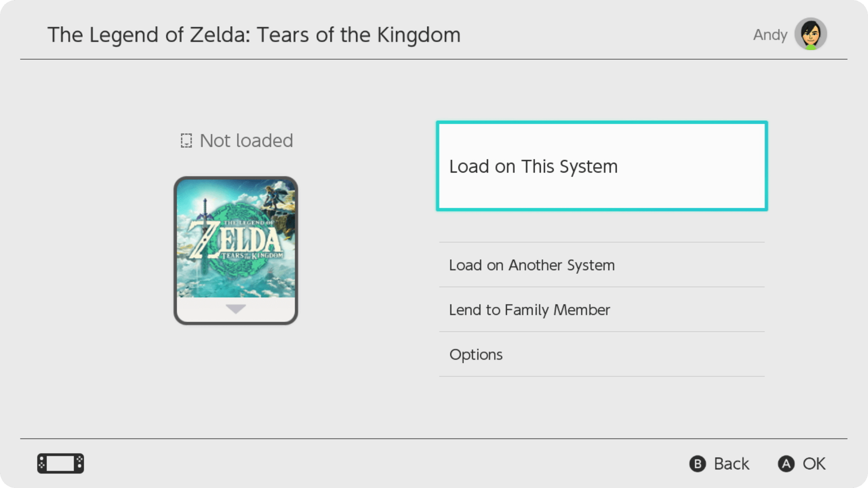Click the Not loaded status text
The image size is (868, 488).
pyautogui.click(x=246, y=141)
